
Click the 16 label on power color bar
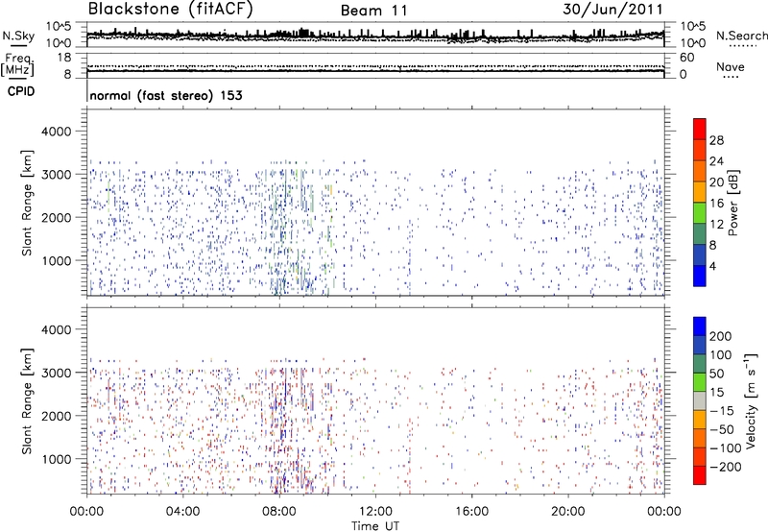716,204
